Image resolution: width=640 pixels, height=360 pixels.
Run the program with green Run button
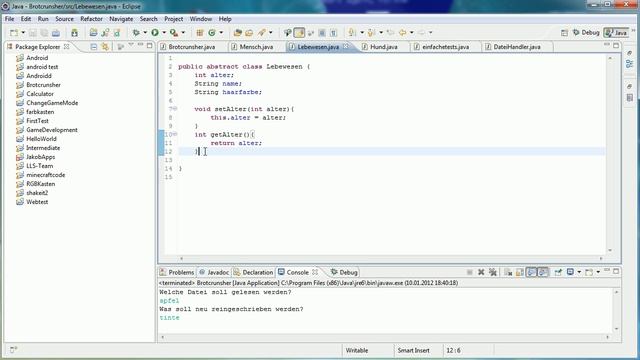155,32
